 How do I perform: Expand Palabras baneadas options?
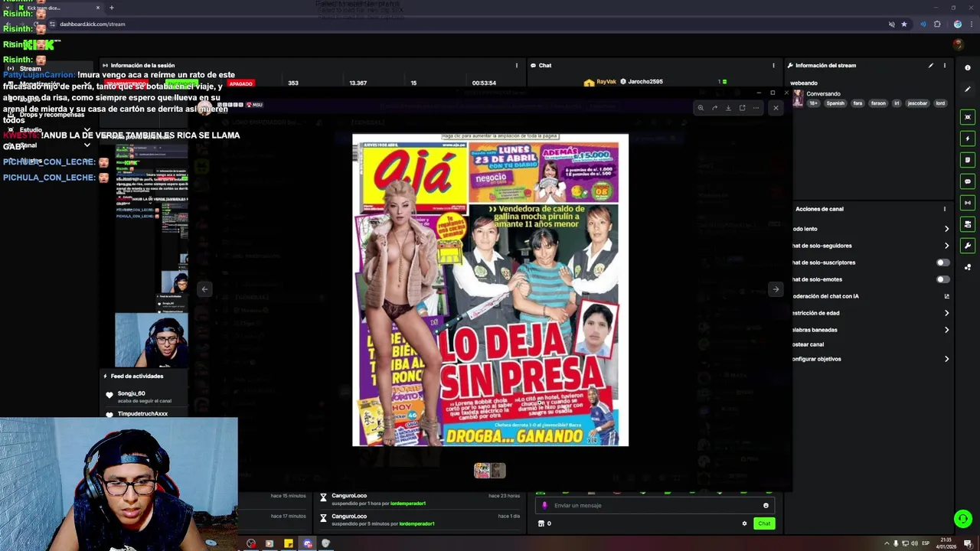point(946,330)
